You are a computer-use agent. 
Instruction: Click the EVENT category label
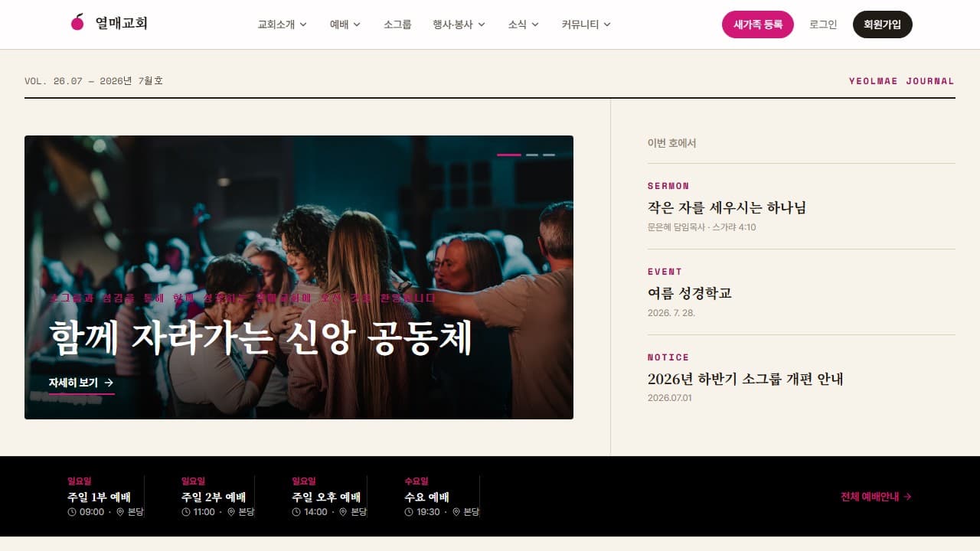coord(665,272)
